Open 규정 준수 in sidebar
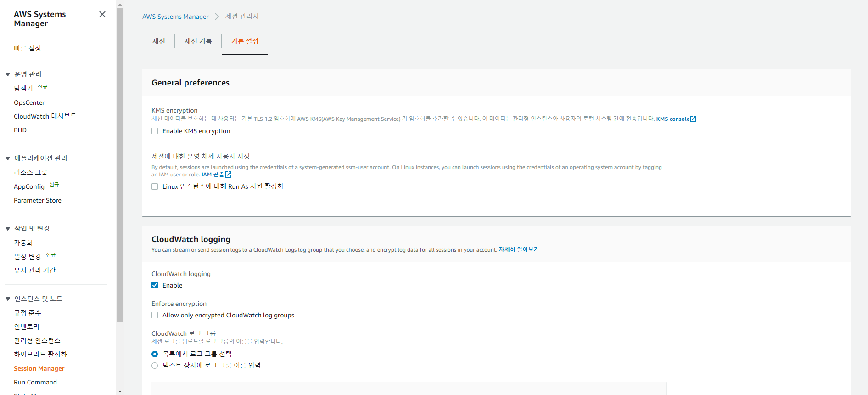The image size is (868, 395). [28, 313]
